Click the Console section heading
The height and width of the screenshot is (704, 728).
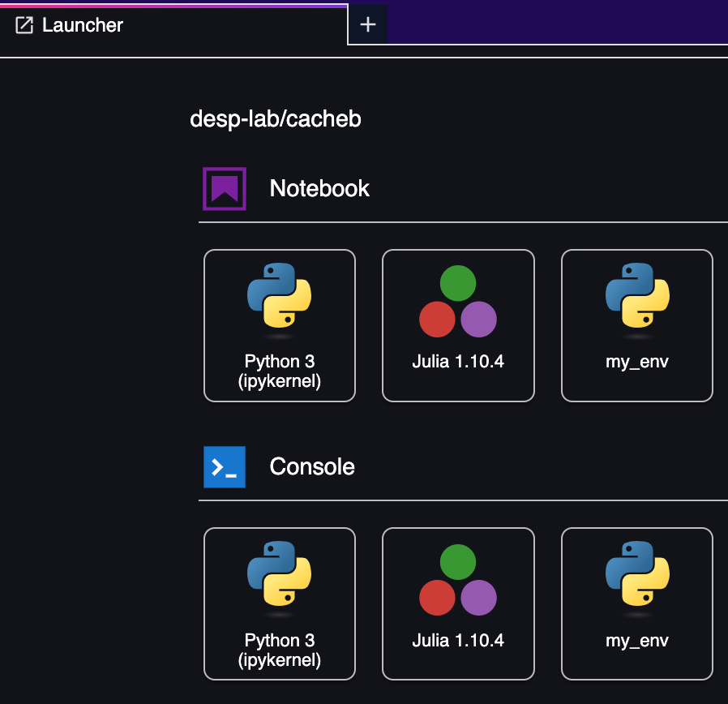tap(312, 467)
